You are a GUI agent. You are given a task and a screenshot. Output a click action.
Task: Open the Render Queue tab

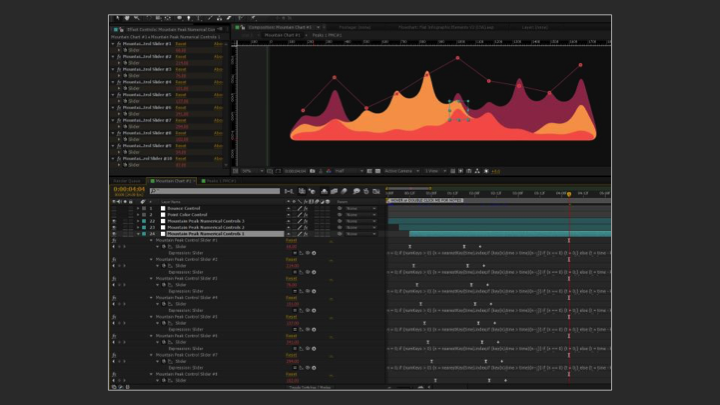(x=127, y=181)
